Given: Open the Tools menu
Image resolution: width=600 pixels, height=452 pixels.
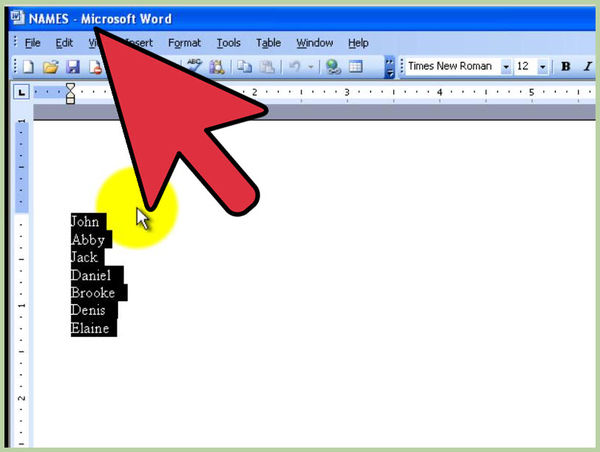Looking at the screenshot, I should pos(228,43).
